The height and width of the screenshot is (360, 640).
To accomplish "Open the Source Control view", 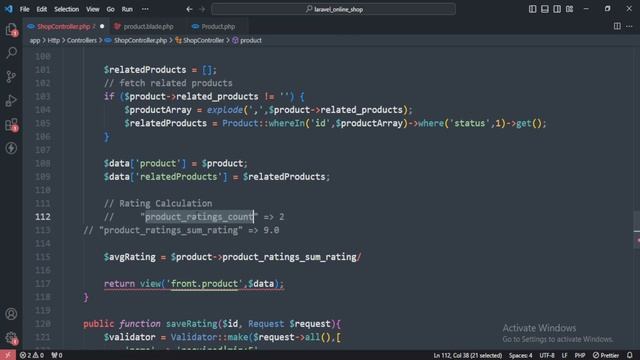I will tap(11, 76).
